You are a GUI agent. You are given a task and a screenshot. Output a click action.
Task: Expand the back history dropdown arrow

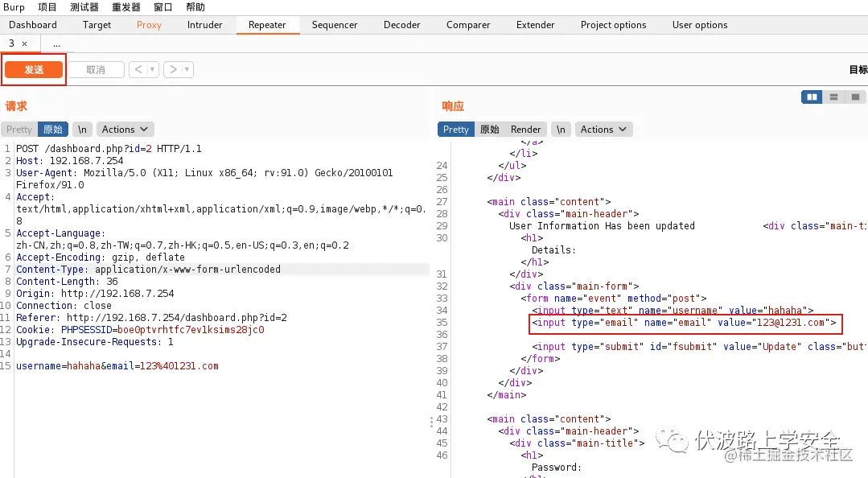coord(153,69)
